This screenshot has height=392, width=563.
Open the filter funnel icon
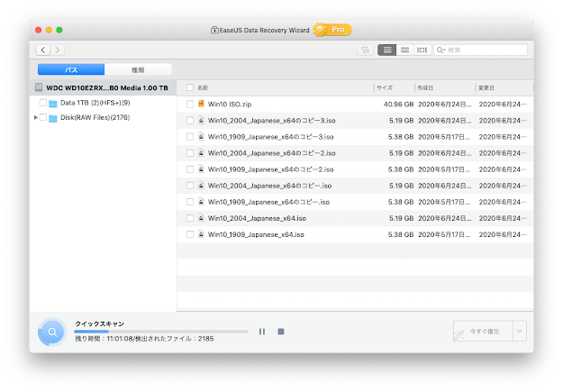(365, 50)
